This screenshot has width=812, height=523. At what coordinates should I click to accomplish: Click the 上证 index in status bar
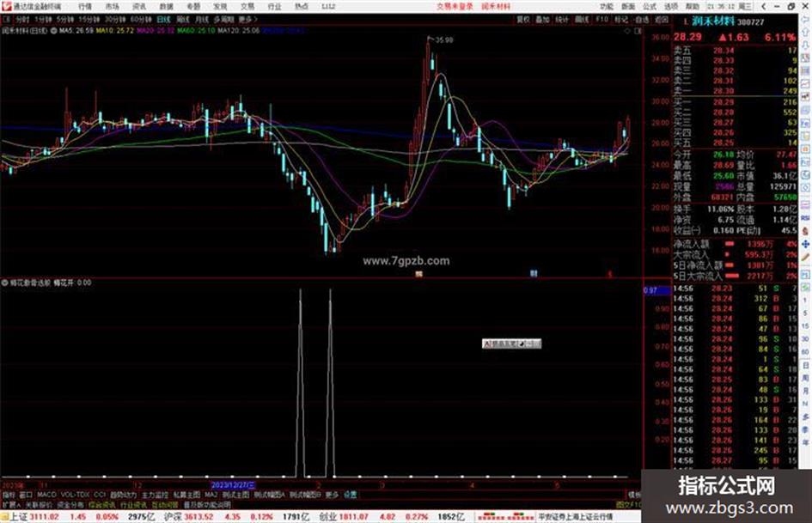point(18,517)
